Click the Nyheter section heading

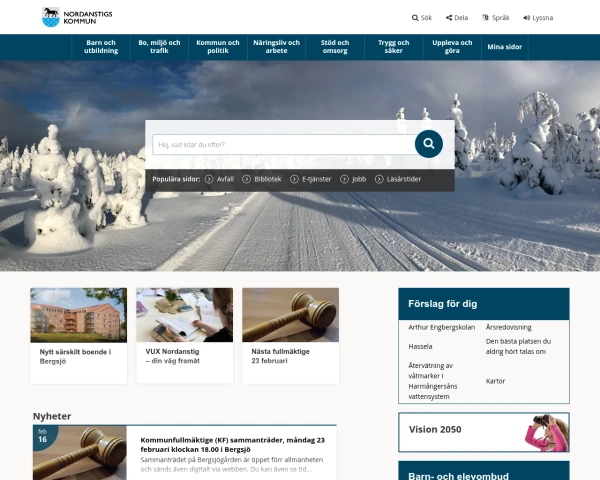coord(52,416)
